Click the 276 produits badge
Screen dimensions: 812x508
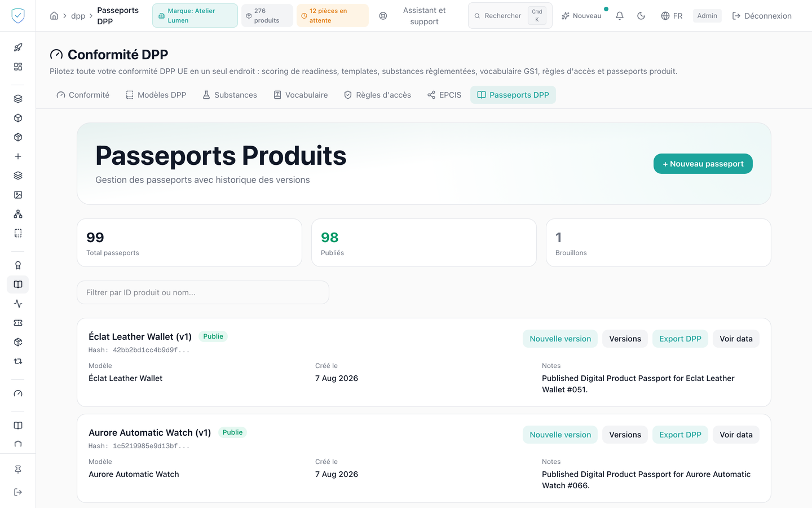click(267, 16)
